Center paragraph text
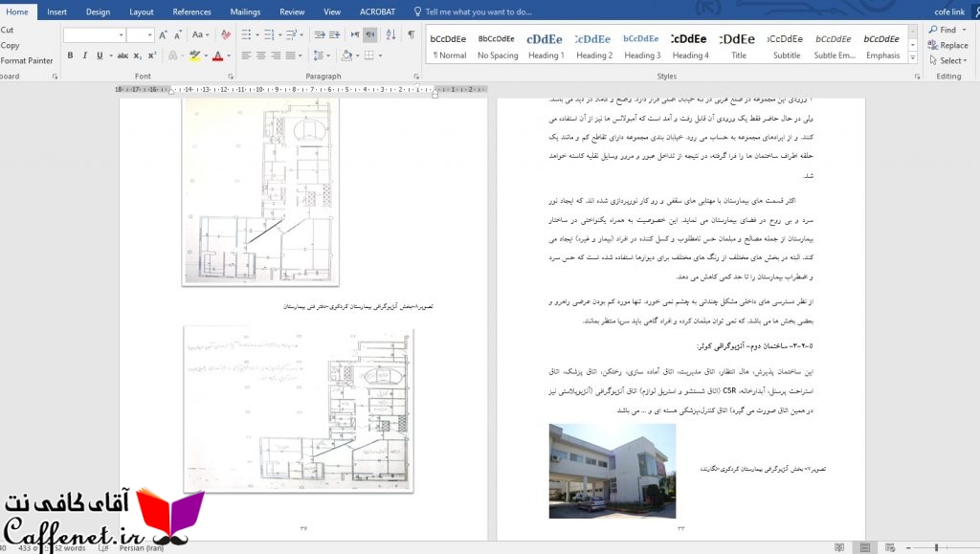Screen dimensions: 980x554 [261, 55]
